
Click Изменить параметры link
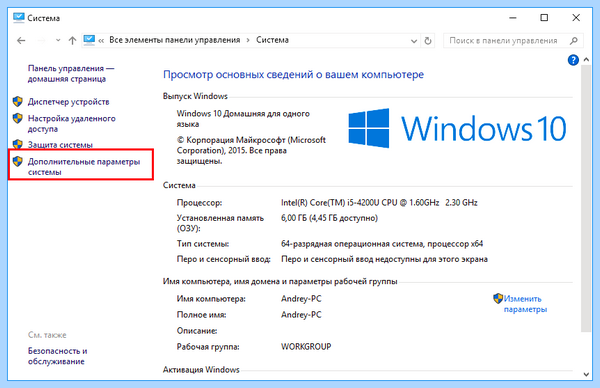525,304
